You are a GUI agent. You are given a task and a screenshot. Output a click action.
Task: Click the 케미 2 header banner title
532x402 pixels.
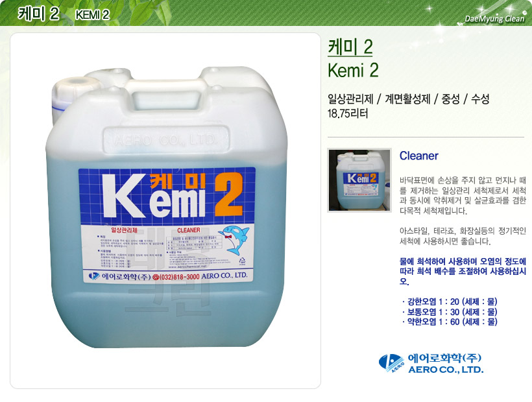pyautogui.click(x=39, y=14)
